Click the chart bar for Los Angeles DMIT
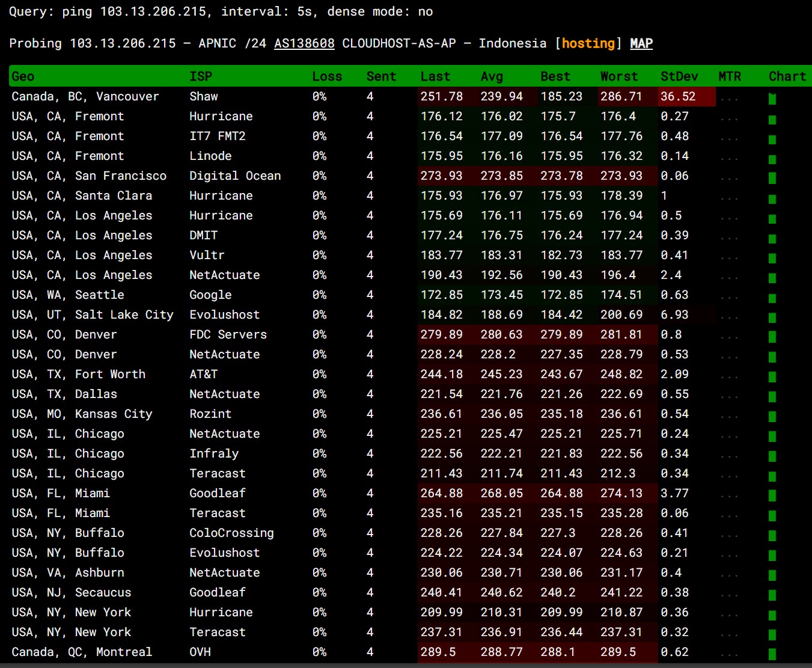Viewport: 812px width, 668px height. 772,238
